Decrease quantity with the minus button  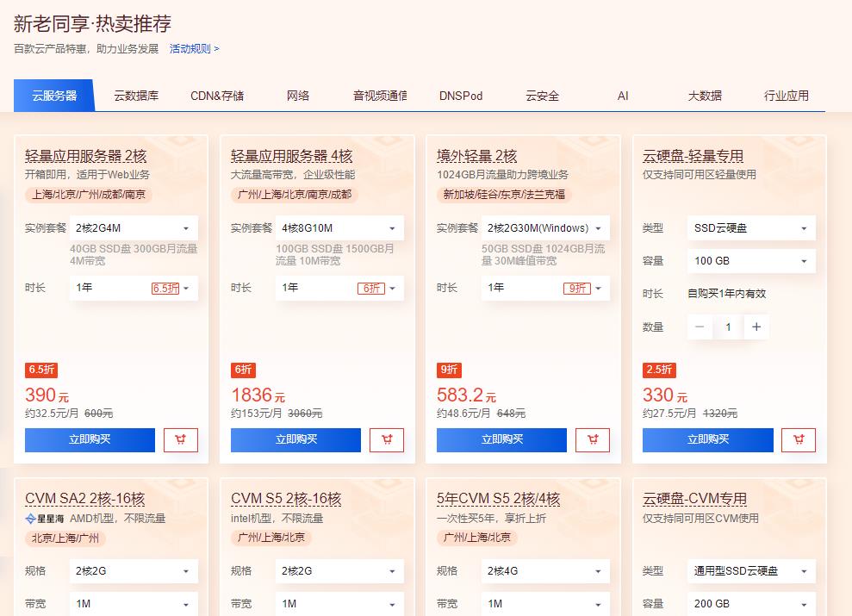tap(700, 327)
